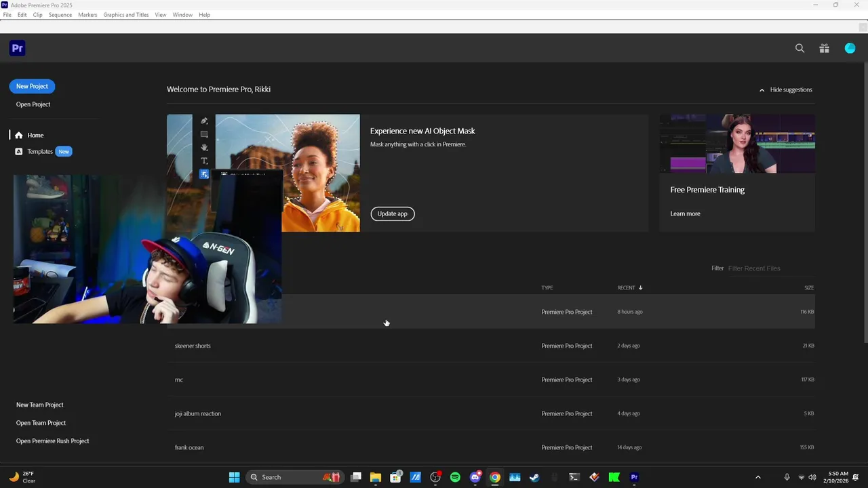Screen dimensions: 868x488
Task: Open the View menu
Action: click(161, 14)
